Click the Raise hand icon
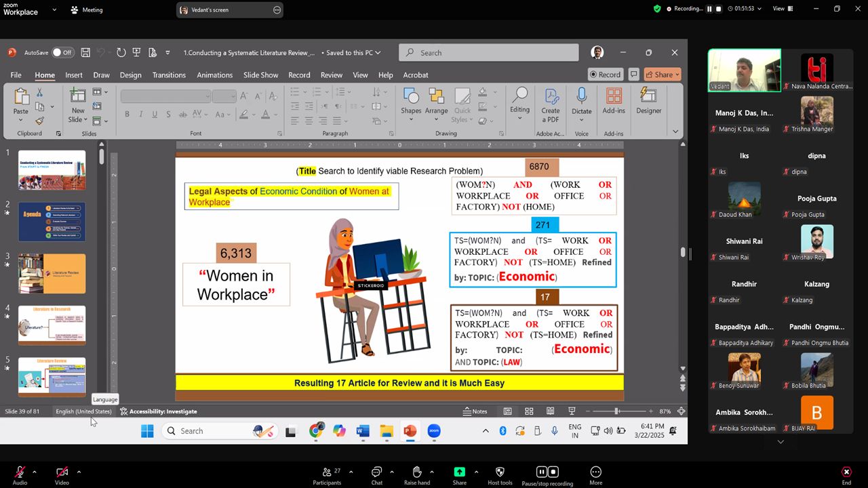Viewport: 868px width, 488px height. pyautogui.click(x=417, y=472)
